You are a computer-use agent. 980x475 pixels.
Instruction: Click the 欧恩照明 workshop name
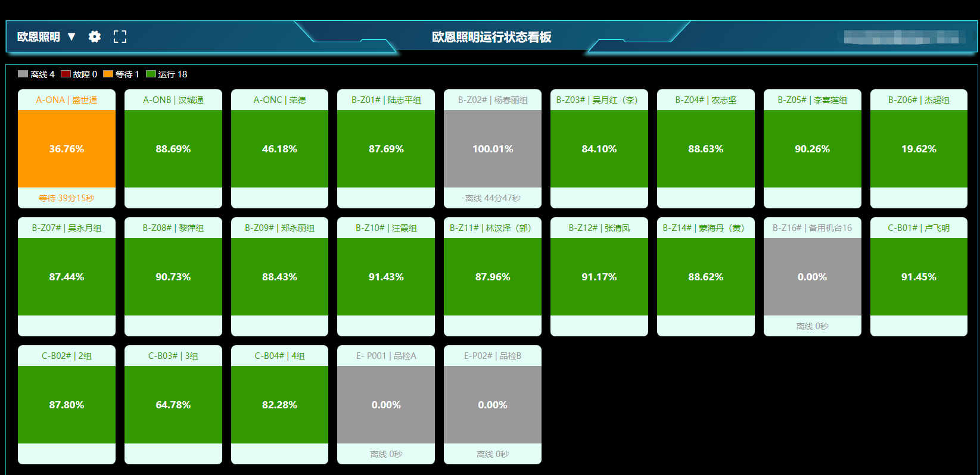pyautogui.click(x=38, y=37)
